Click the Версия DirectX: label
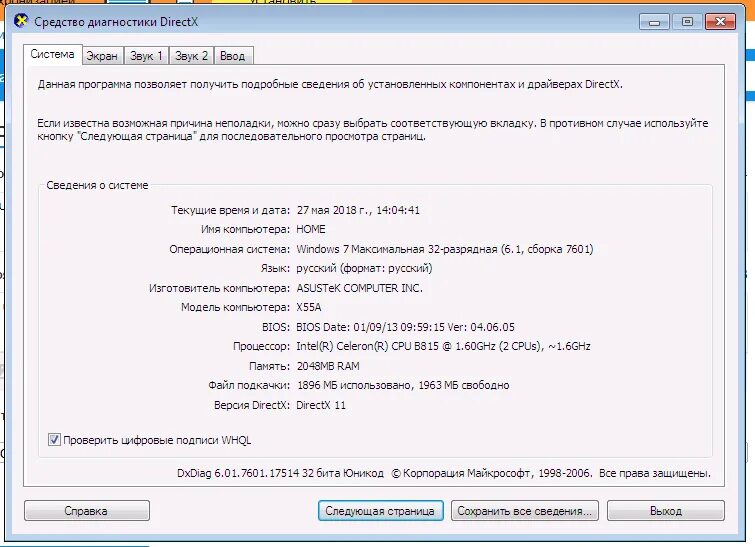The height and width of the screenshot is (547, 755). (252, 405)
